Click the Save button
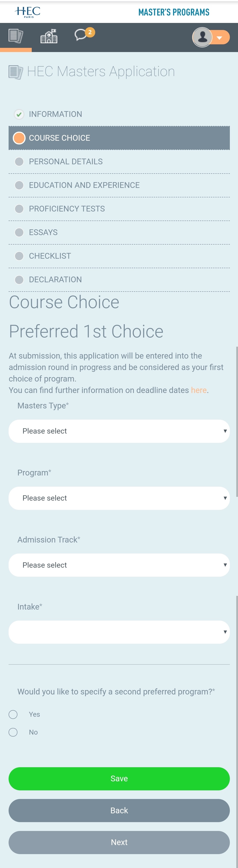Viewport: 238px width, 868px height. pyautogui.click(x=119, y=778)
